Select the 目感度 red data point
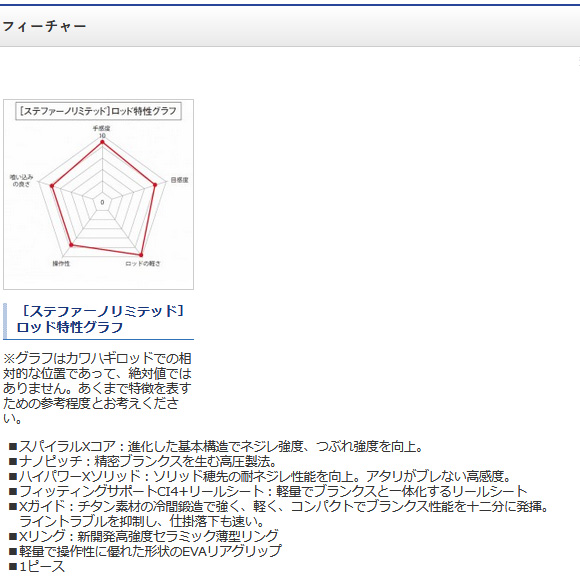The image size is (580, 576). pyautogui.click(x=155, y=185)
